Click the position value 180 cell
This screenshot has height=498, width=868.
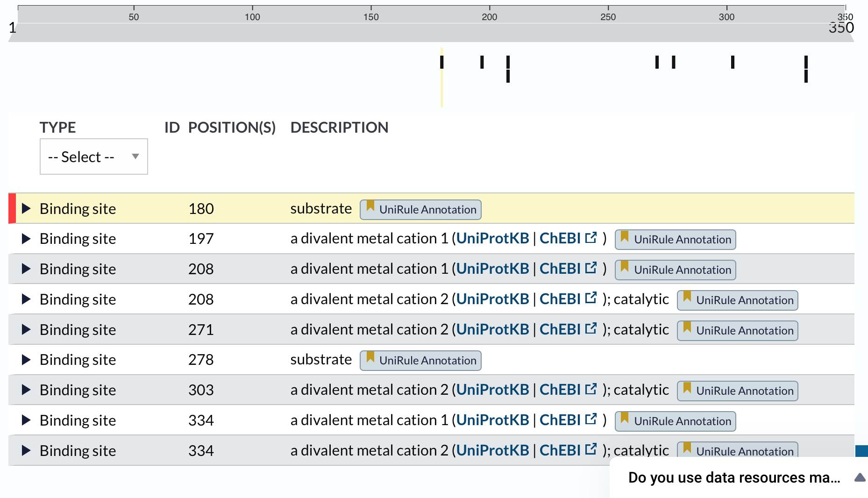click(x=201, y=208)
